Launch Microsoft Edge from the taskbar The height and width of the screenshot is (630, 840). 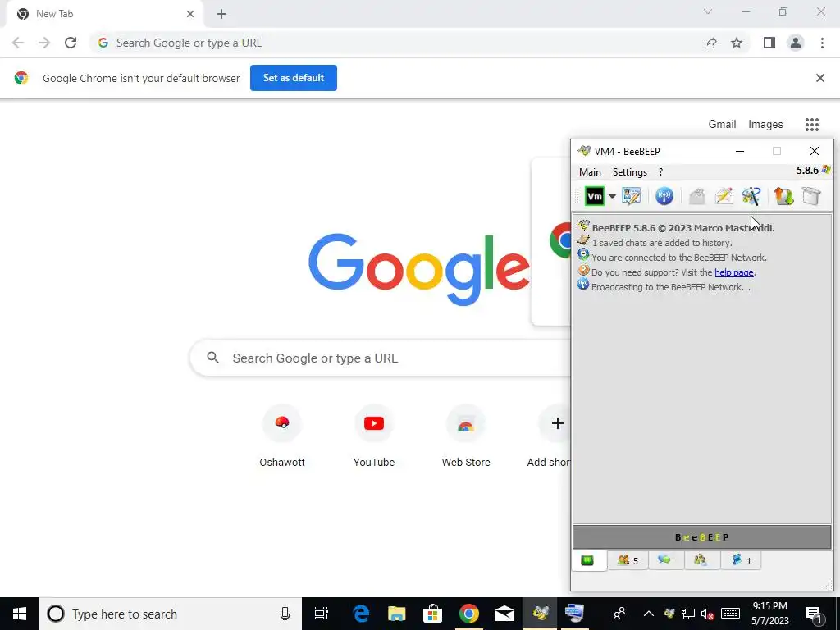361,614
